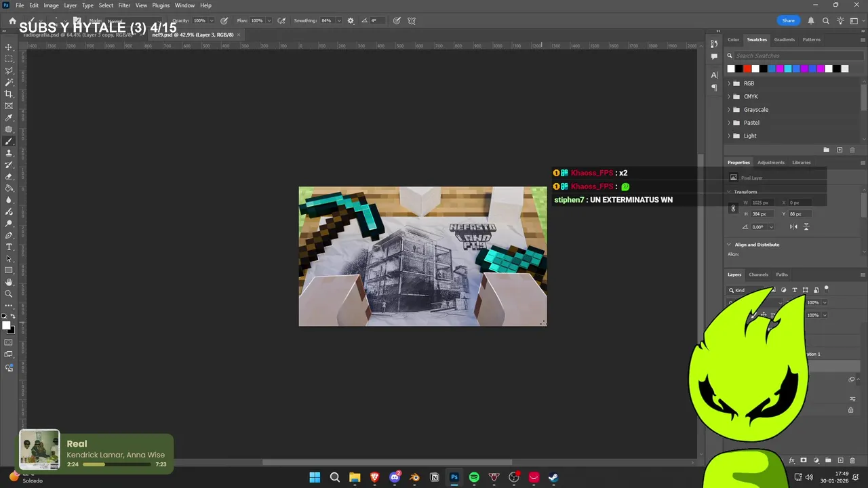Screen dimensions: 868x488
Task: Toggle symmetry butterfly paint options
Action: 412,21
